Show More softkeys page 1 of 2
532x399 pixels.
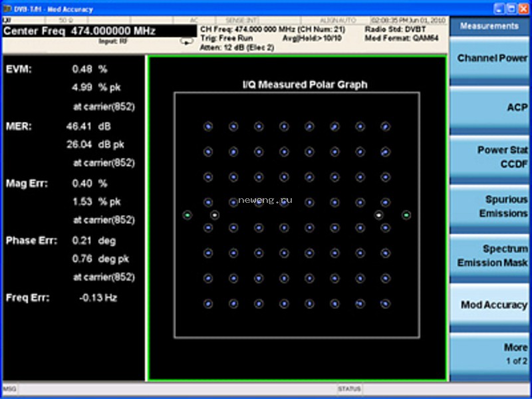pyautogui.click(x=489, y=354)
